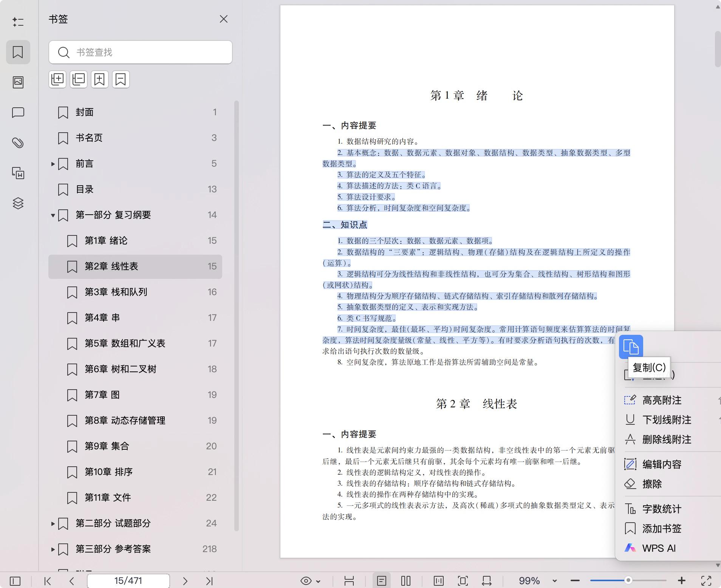Open eye mode dropdown arrow
Viewport: 721px width, 588px height.
pyautogui.click(x=318, y=581)
